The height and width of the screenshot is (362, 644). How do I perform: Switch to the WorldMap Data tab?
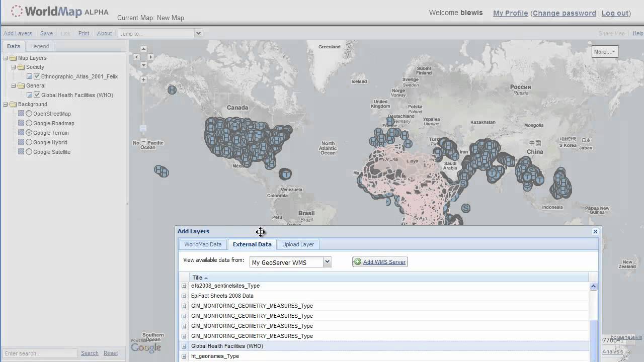tap(203, 244)
